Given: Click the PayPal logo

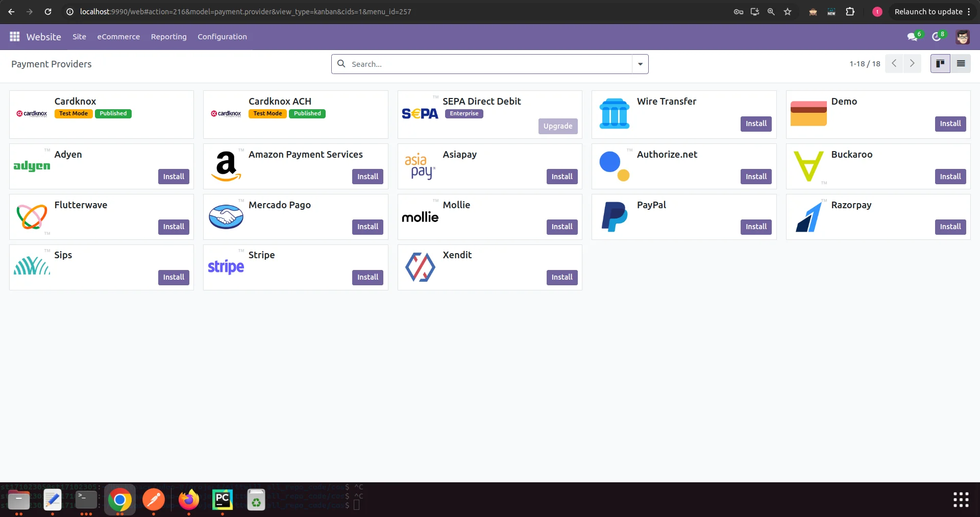Looking at the screenshot, I should tap(615, 216).
